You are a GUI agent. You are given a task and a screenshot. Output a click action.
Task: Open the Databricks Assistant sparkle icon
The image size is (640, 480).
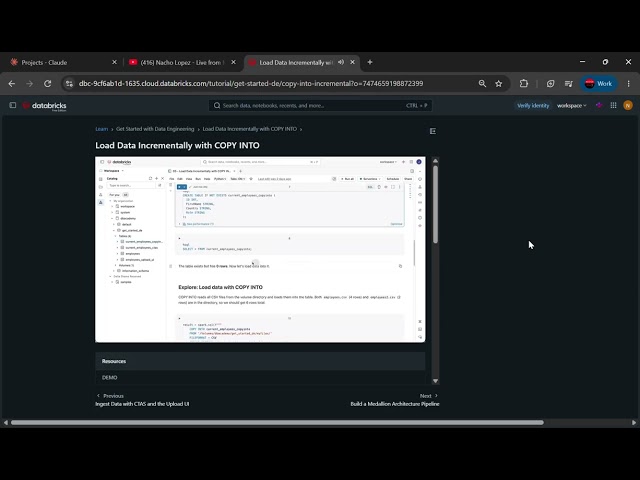click(599, 105)
